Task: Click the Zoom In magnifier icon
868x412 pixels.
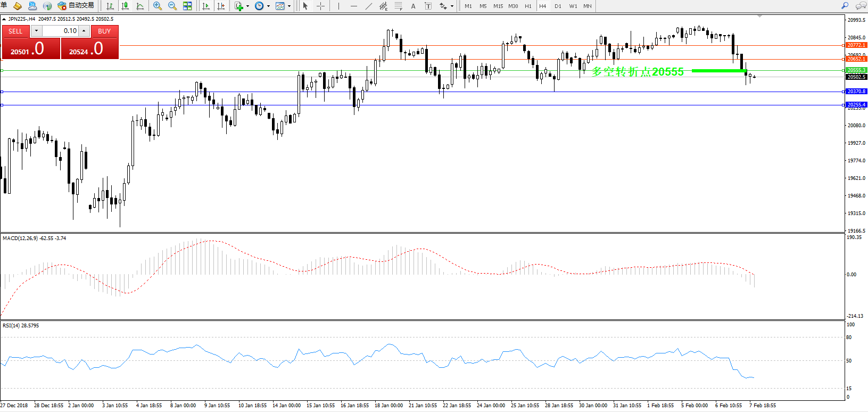Action: point(158,6)
